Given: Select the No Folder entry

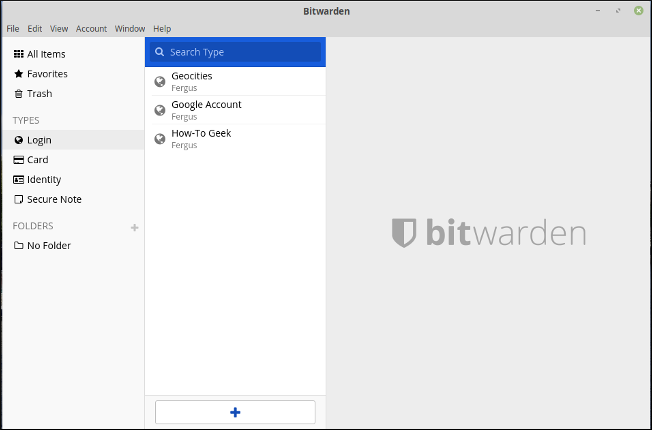Looking at the screenshot, I should pos(73,245).
